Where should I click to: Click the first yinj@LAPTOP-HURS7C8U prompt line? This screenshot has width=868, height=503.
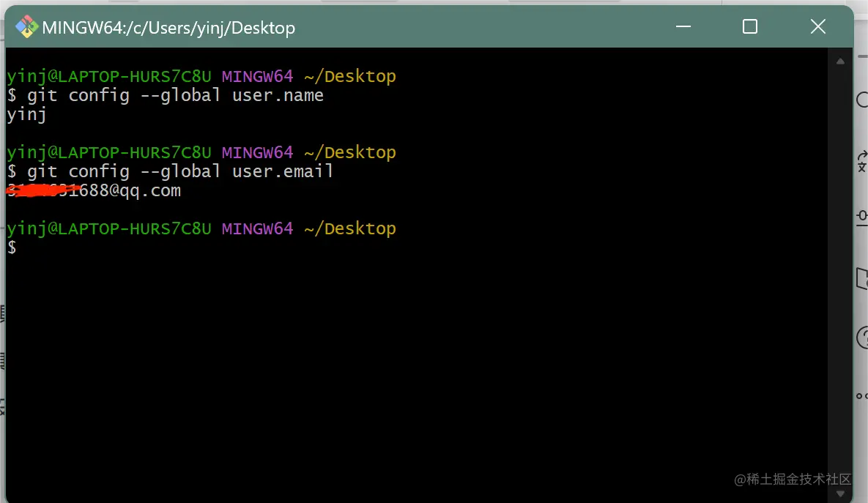[201, 76]
